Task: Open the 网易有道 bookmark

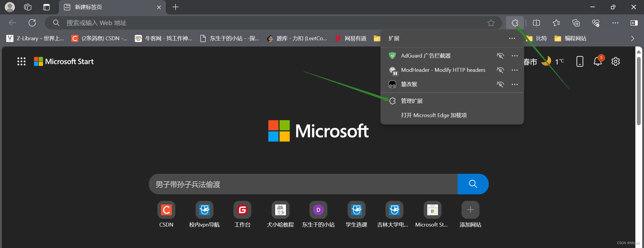Action: pyautogui.click(x=351, y=38)
